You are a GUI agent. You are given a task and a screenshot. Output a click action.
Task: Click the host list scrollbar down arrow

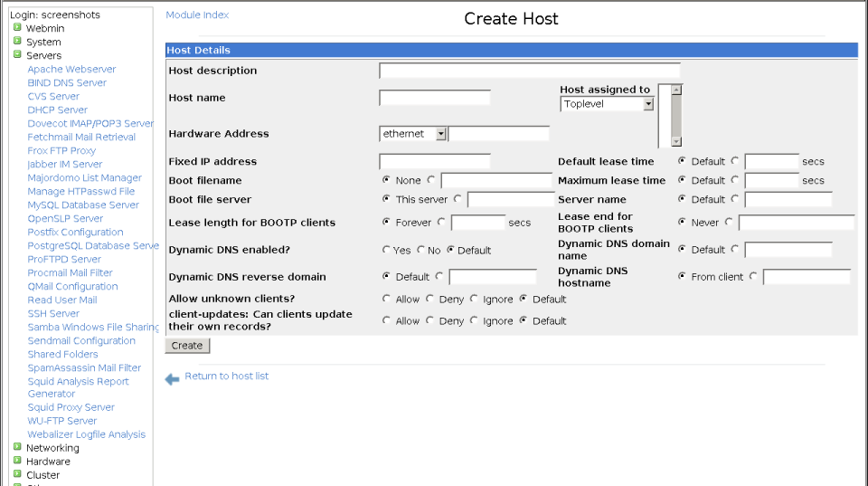[676, 142]
